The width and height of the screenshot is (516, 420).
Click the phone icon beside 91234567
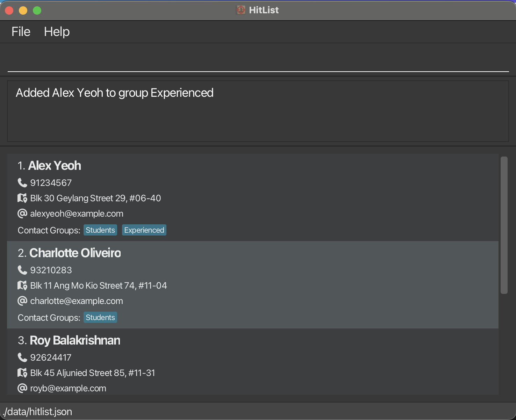click(x=22, y=183)
